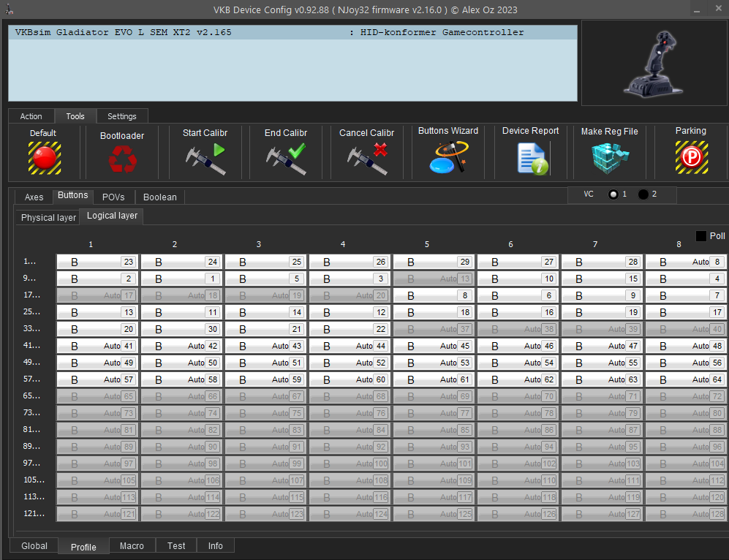Click button cell Auto 52
The width and height of the screenshot is (729, 560).
[x=350, y=363]
